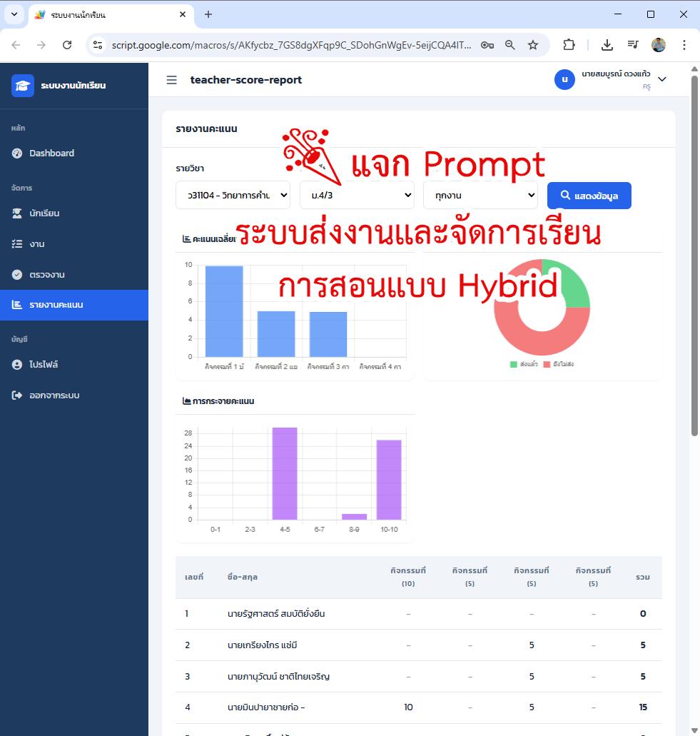Select row นายมินปายาซายก่อ
700x736 pixels.
[418, 707]
